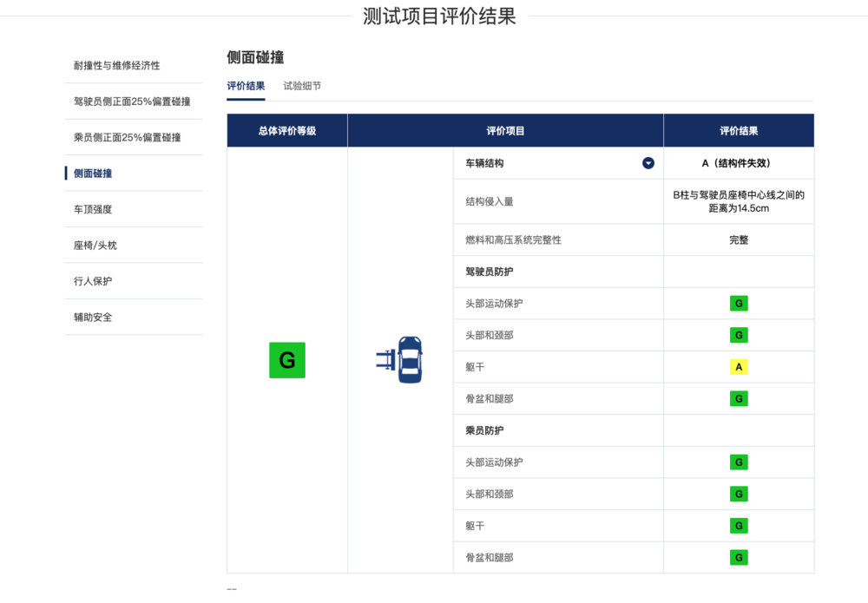Click passenger 头部和颈部 green G badge
Viewport: 868px width, 603px height.
tap(739, 495)
